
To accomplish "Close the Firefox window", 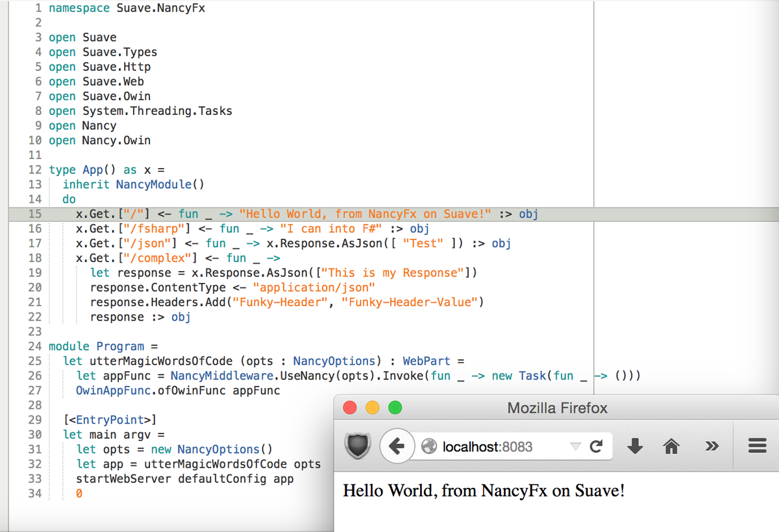I will (350, 408).
